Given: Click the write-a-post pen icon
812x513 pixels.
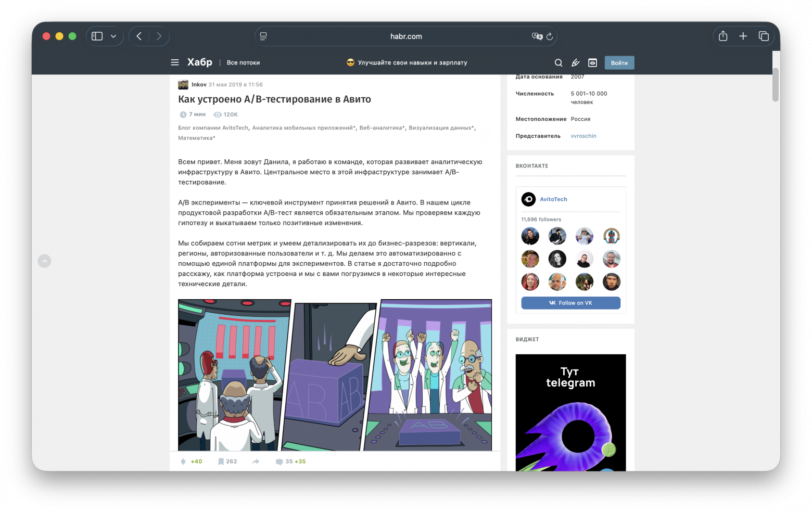Looking at the screenshot, I should click(575, 63).
